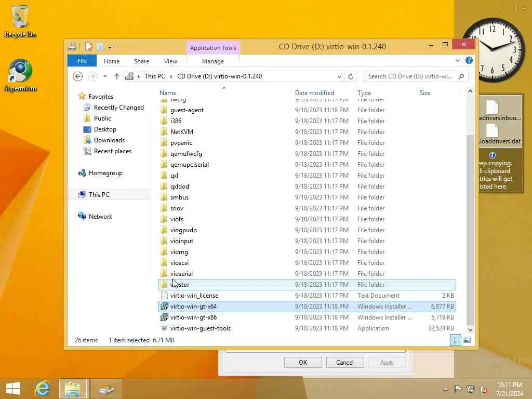Screen dimensions: 532x399
Task: Open the File menu
Action: pos(82,61)
